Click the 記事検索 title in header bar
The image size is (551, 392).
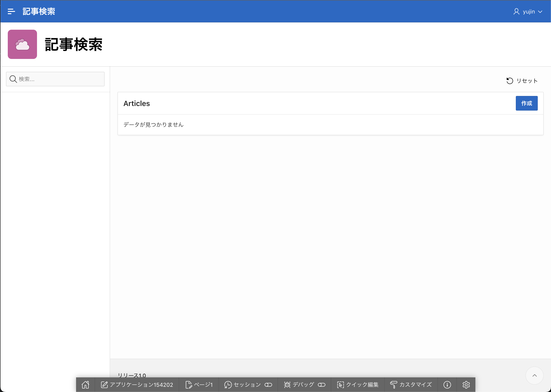click(x=39, y=11)
